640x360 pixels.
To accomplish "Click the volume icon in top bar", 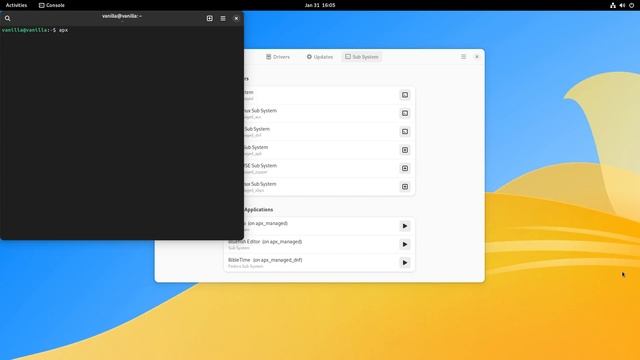I will point(622,5).
